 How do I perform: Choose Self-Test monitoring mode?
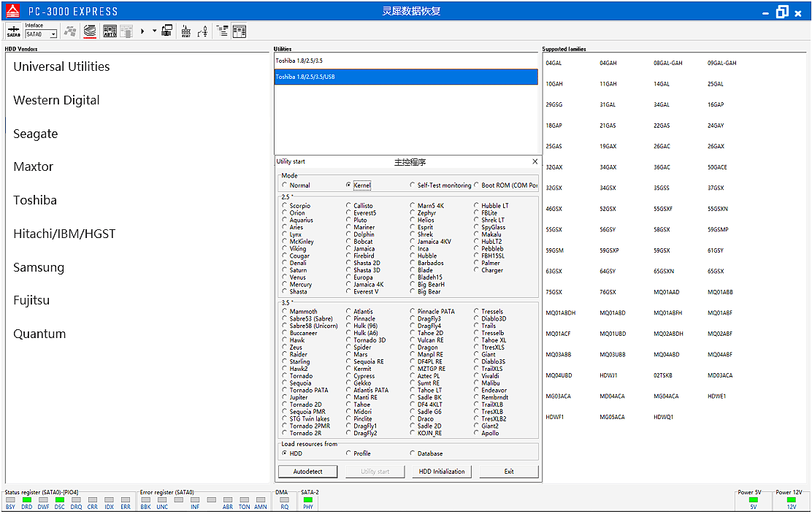(x=413, y=185)
